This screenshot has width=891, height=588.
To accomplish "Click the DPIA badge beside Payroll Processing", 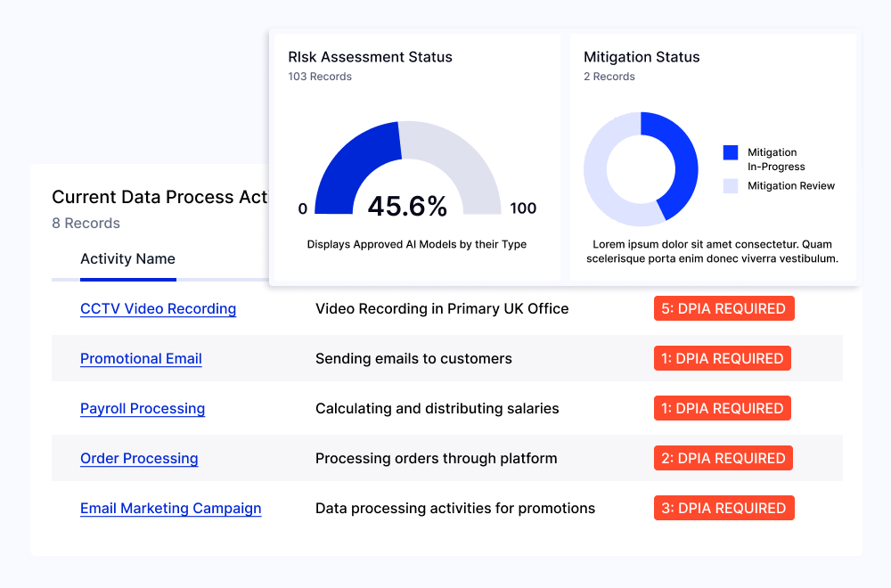I will [722, 408].
